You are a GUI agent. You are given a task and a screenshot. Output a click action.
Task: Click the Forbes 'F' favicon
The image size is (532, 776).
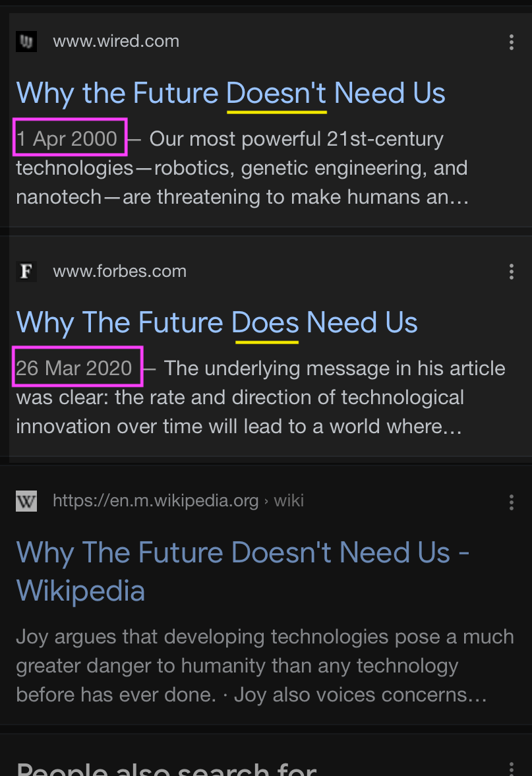[26, 271]
